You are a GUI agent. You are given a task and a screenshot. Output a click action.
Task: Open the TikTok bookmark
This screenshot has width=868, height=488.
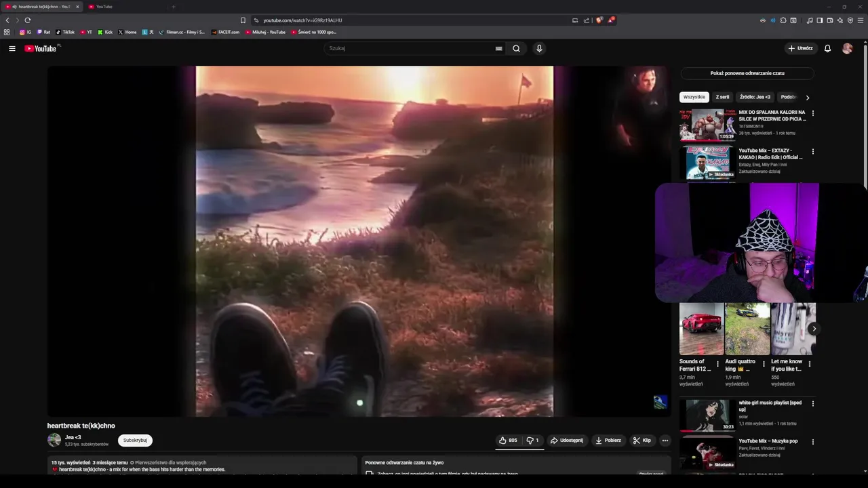click(65, 32)
